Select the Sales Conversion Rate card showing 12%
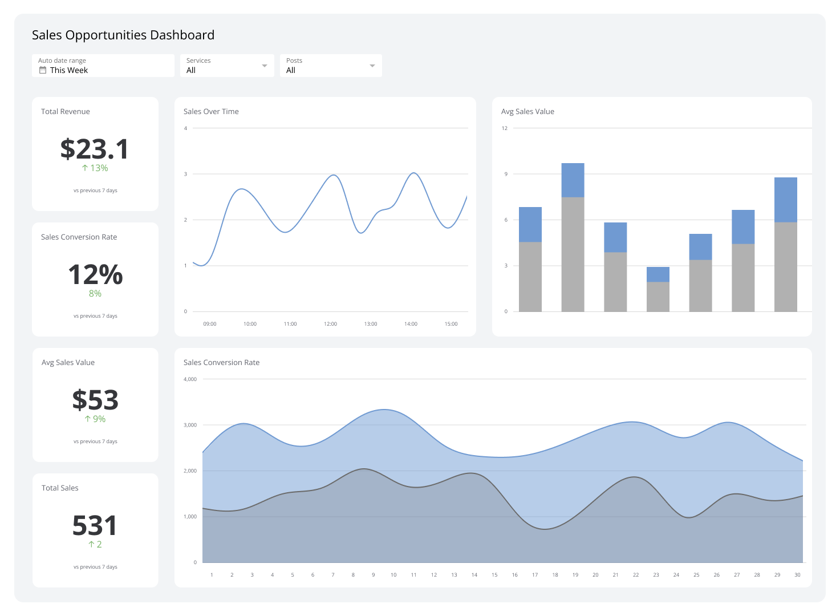Viewport: 840px width, 616px height. (x=95, y=278)
